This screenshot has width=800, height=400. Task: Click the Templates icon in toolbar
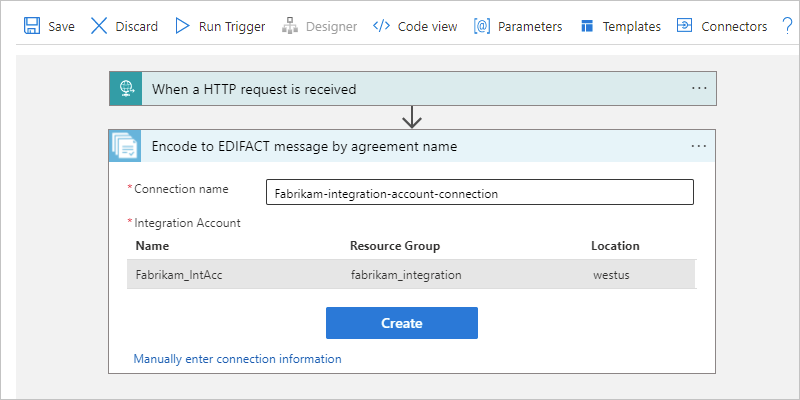tap(587, 26)
